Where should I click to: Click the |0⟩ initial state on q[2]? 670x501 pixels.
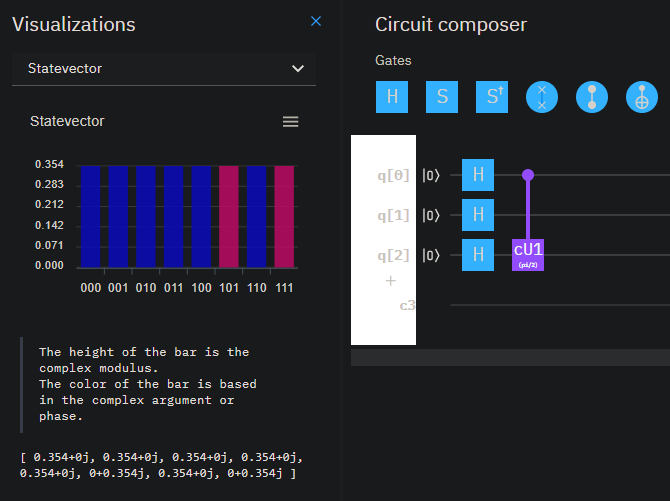click(x=431, y=256)
